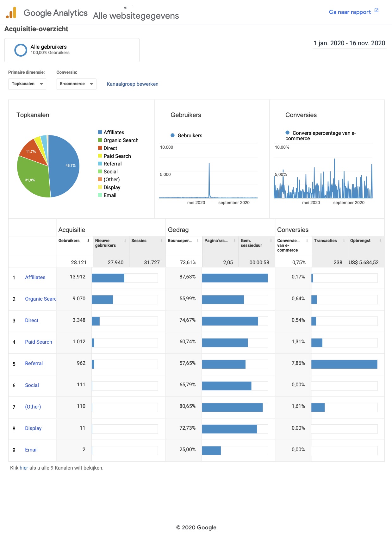Open the (Other) channel row link
392x555 pixels.
[33, 407]
